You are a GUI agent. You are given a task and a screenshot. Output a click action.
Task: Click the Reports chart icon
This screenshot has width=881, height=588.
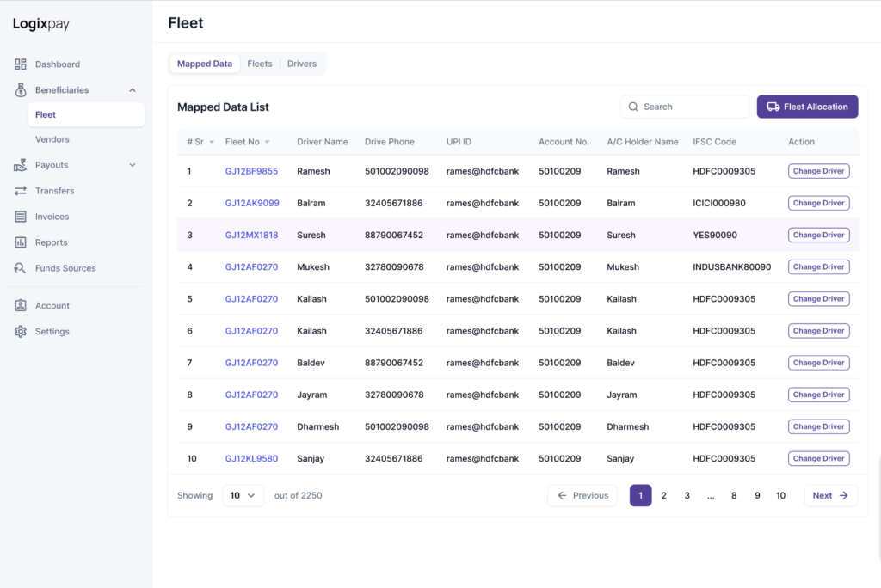pos(21,242)
